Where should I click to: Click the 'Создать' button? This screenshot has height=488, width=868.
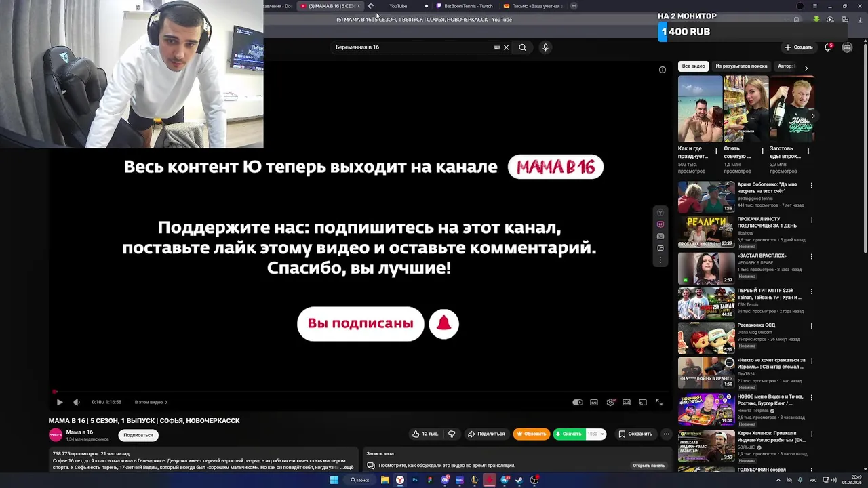[x=799, y=47]
